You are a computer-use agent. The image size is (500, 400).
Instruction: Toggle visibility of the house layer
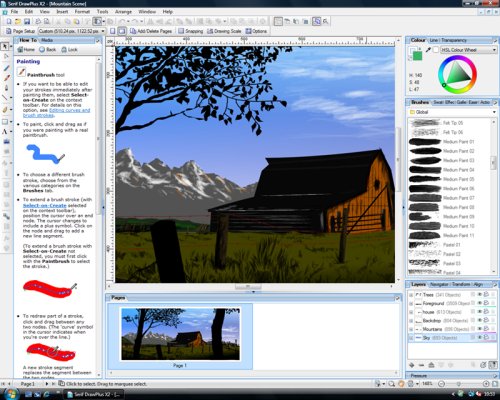coord(480,312)
